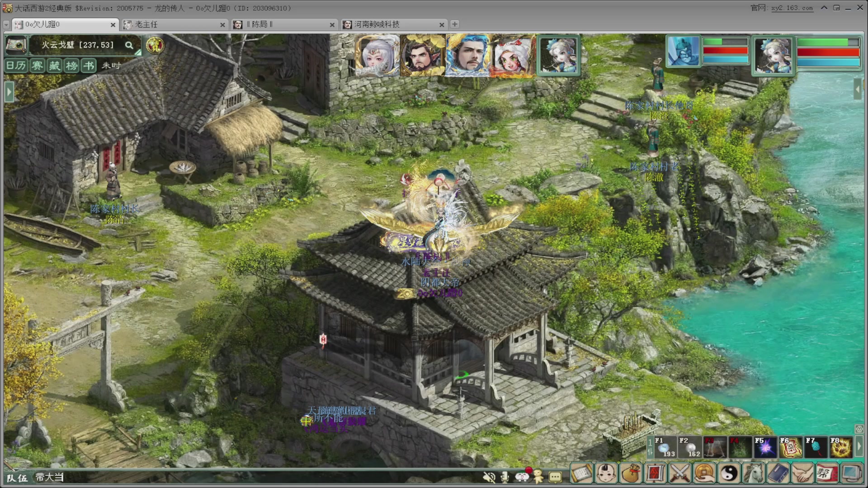Open the tab list dropdown arrow
The height and width of the screenshot is (488, 868).
pyautogui.click(x=6, y=25)
